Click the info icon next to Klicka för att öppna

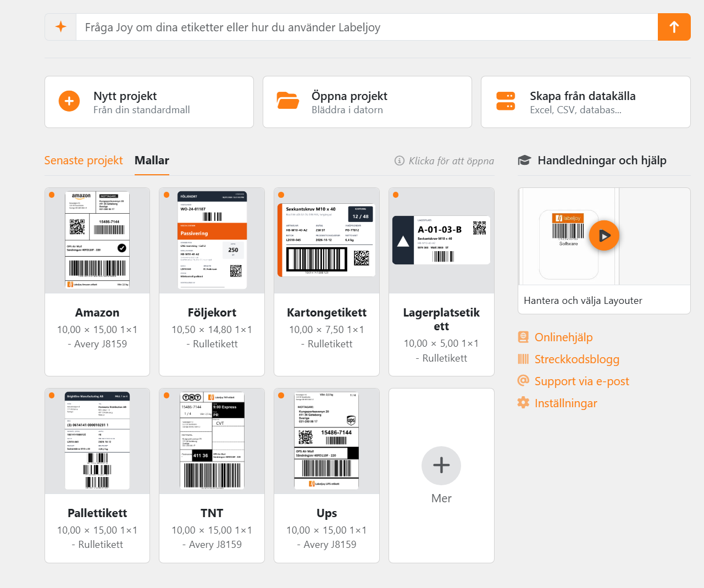click(x=400, y=160)
